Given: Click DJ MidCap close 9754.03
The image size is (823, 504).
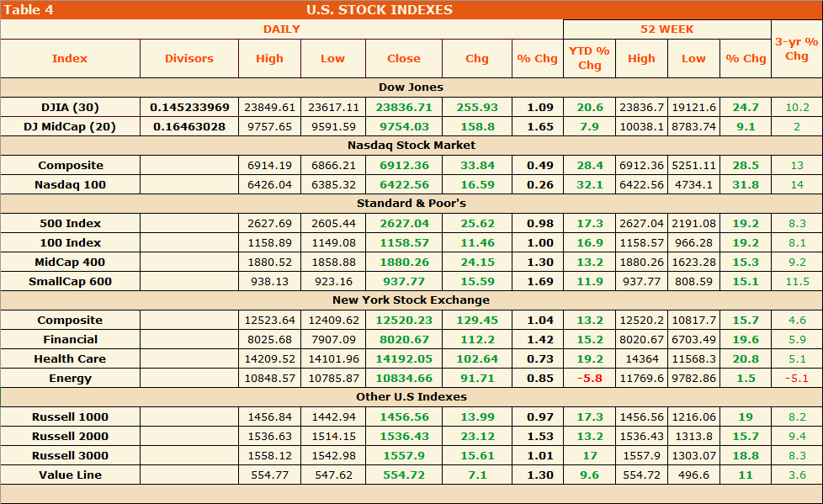Looking at the screenshot, I should coord(404,126).
